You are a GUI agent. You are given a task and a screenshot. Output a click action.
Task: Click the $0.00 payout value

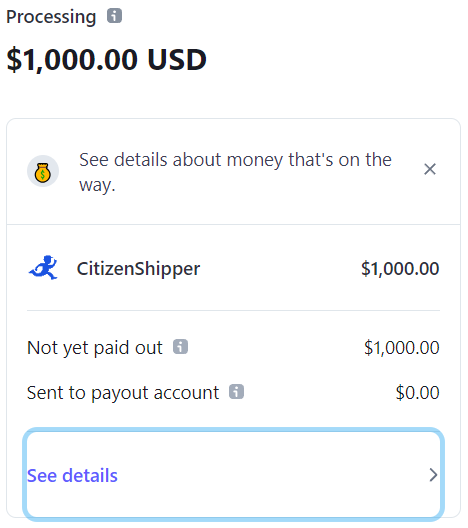click(x=417, y=393)
